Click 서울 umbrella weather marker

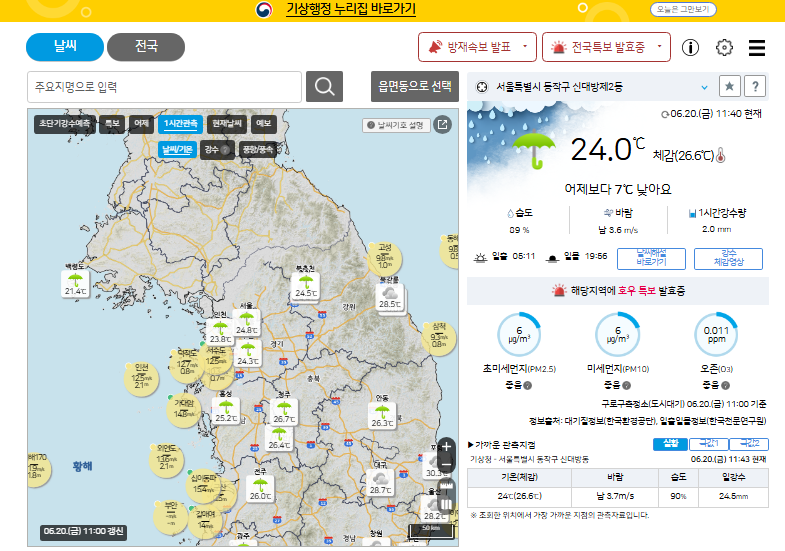pyautogui.click(x=246, y=323)
